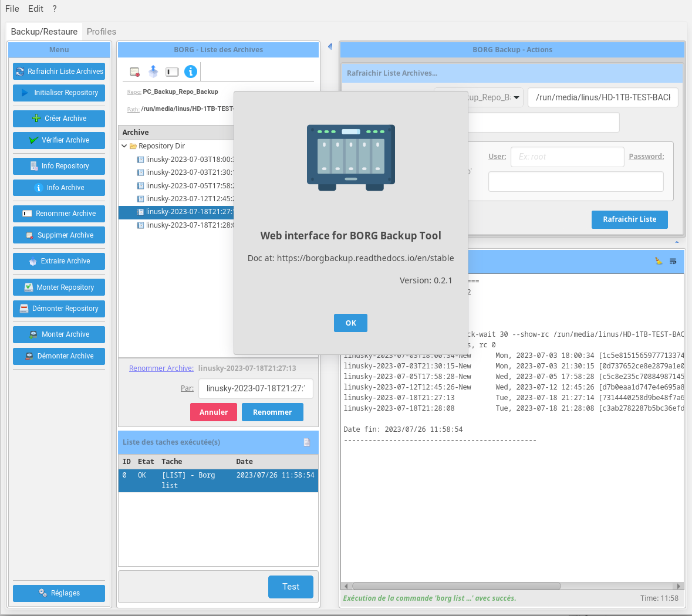Click the 'Time: 11:58' status text
692x616 pixels.
click(x=659, y=598)
